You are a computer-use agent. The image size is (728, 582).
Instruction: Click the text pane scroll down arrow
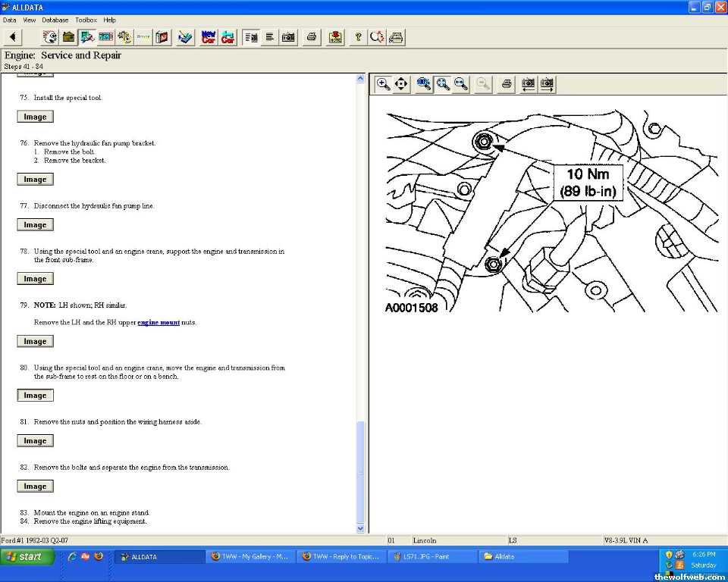[360, 528]
